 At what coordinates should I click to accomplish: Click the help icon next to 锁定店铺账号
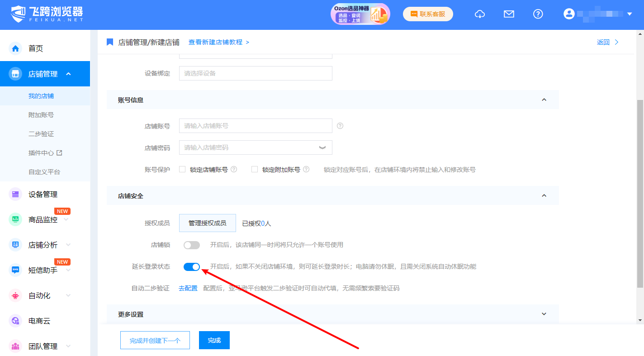(234, 170)
